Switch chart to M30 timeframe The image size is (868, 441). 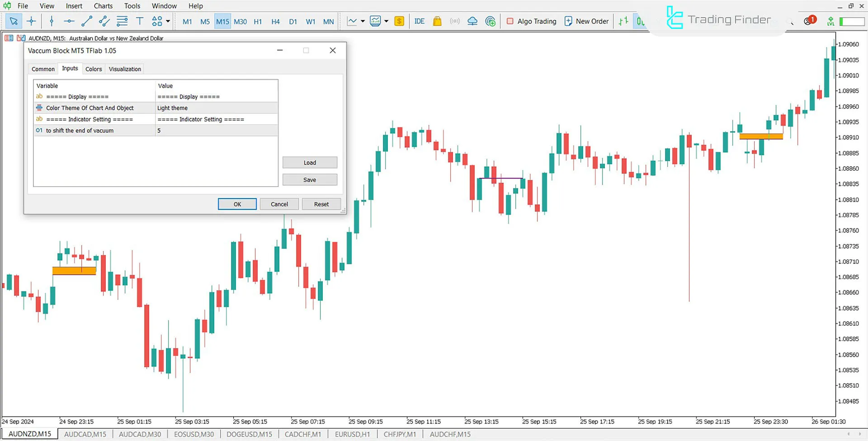coord(240,22)
